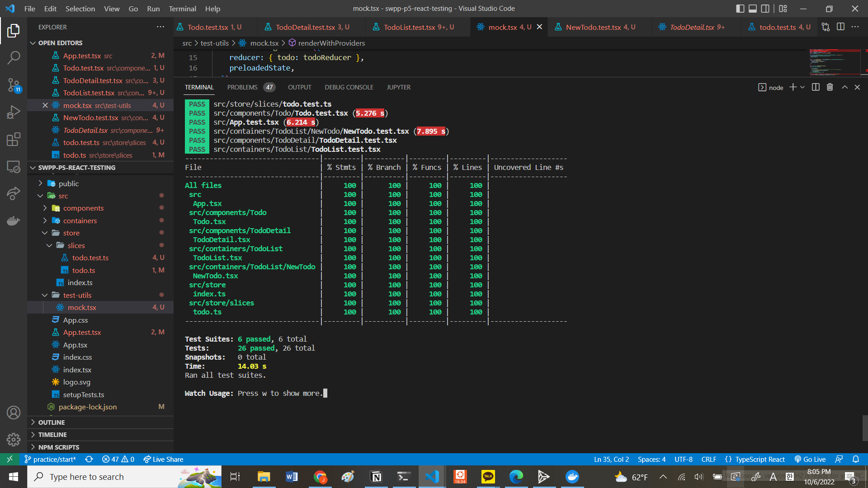
Task: Click Live Share in status bar
Action: [163, 459]
